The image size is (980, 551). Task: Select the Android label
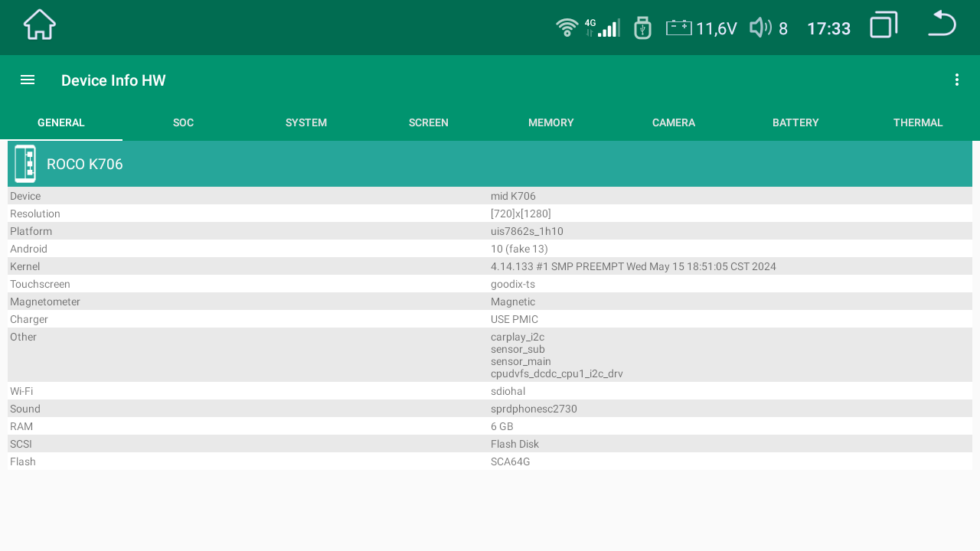coord(28,249)
